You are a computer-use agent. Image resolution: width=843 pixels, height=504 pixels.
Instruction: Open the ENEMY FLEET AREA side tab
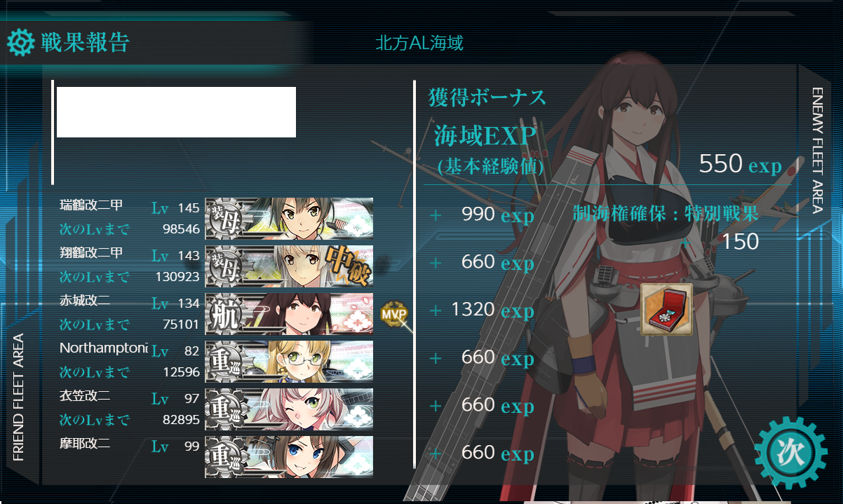point(816,150)
